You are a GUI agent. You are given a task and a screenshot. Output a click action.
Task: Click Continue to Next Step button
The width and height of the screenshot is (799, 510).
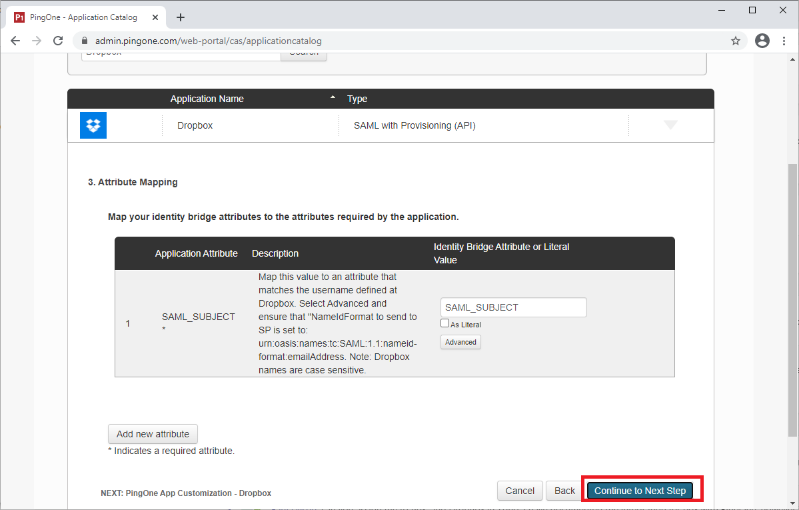tap(638, 491)
